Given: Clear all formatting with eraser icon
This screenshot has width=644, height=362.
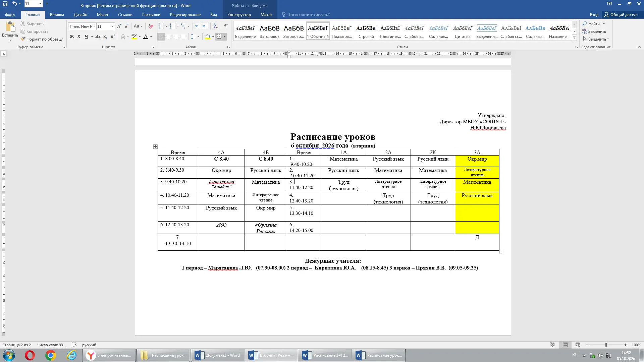Looking at the screenshot, I should tap(151, 26).
